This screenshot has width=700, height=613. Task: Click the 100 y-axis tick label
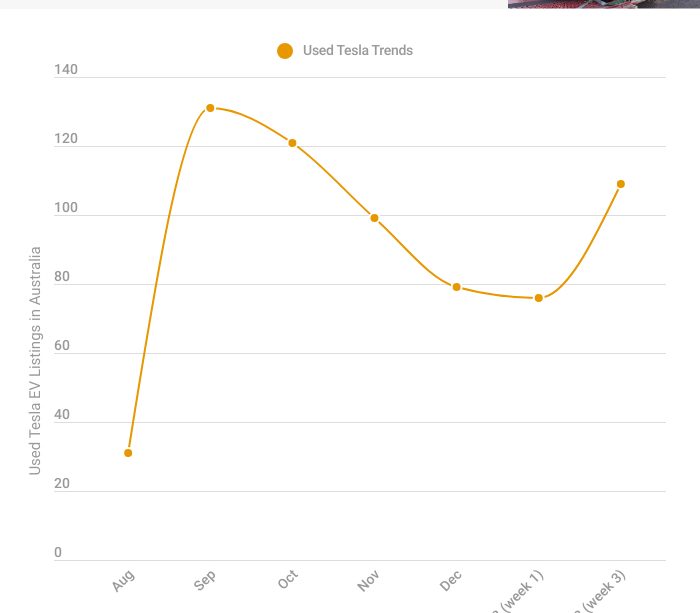65,209
